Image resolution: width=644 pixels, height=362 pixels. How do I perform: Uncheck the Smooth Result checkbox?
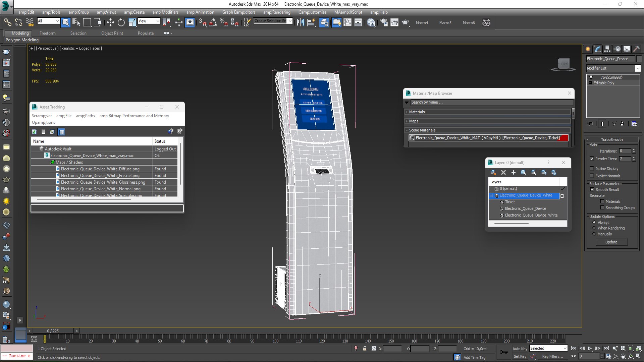click(592, 189)
